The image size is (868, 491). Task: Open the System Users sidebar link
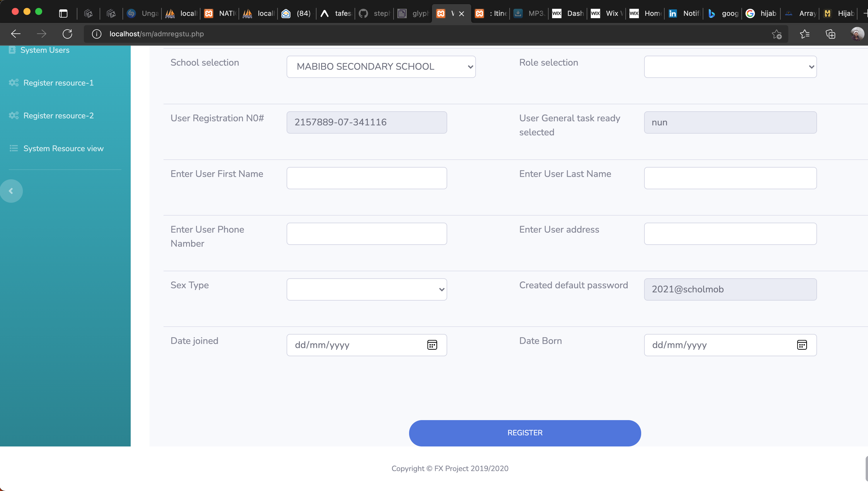(x=45, y=50)
